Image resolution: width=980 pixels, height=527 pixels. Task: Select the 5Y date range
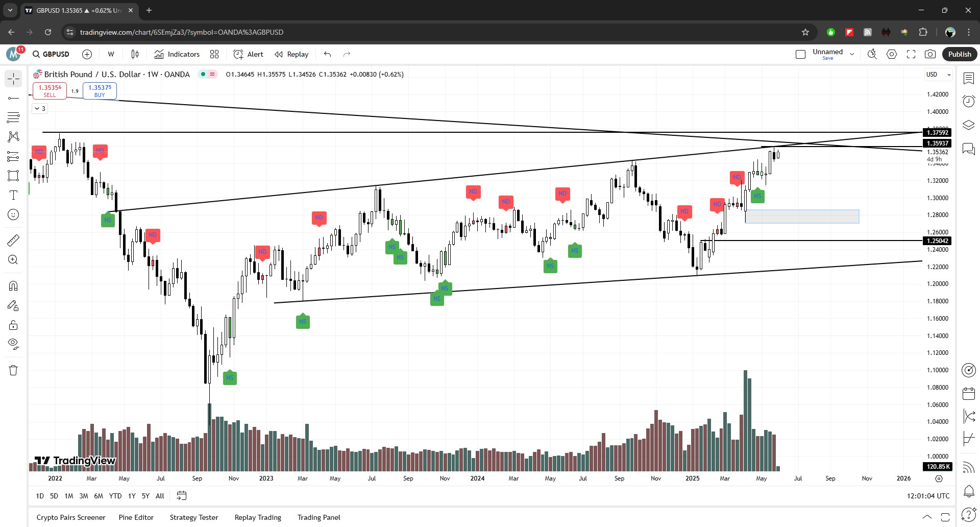(x=145, y=496)
